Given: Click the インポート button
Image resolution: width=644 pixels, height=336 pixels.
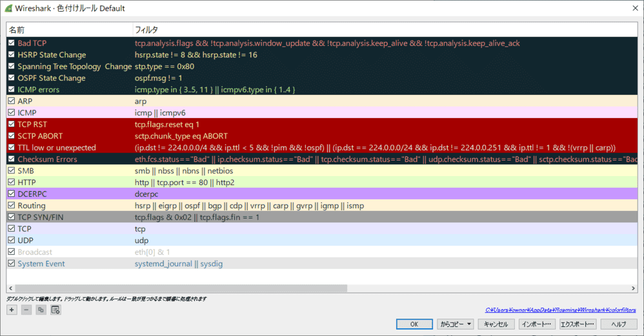Looking at the screenshot, I should (x=536, y=324).
